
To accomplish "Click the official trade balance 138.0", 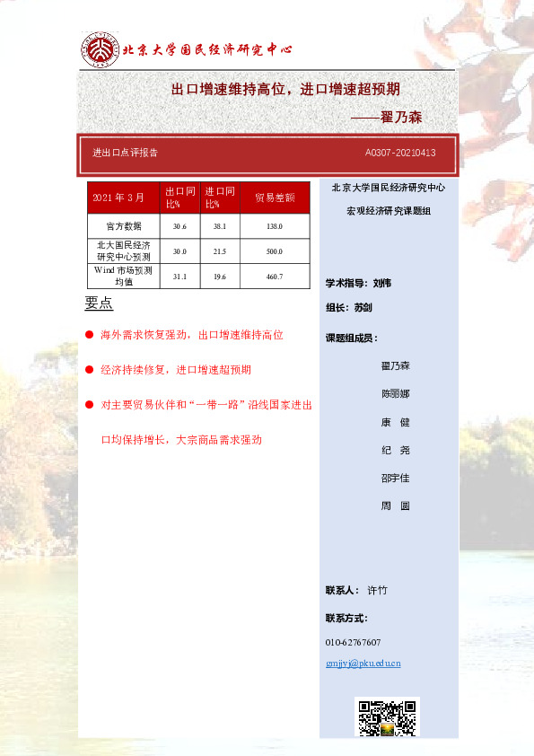I will point(275,226).
